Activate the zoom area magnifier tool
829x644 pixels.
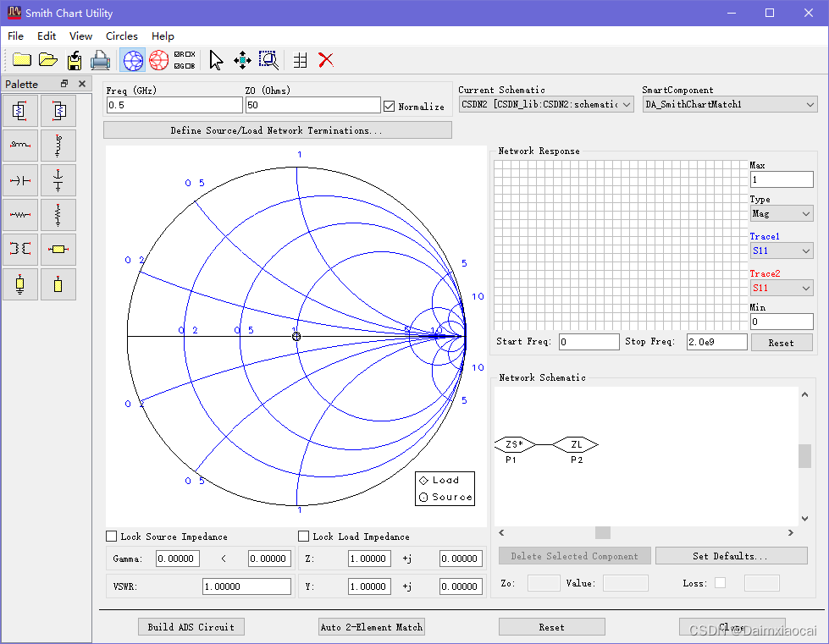pos(268,60)
